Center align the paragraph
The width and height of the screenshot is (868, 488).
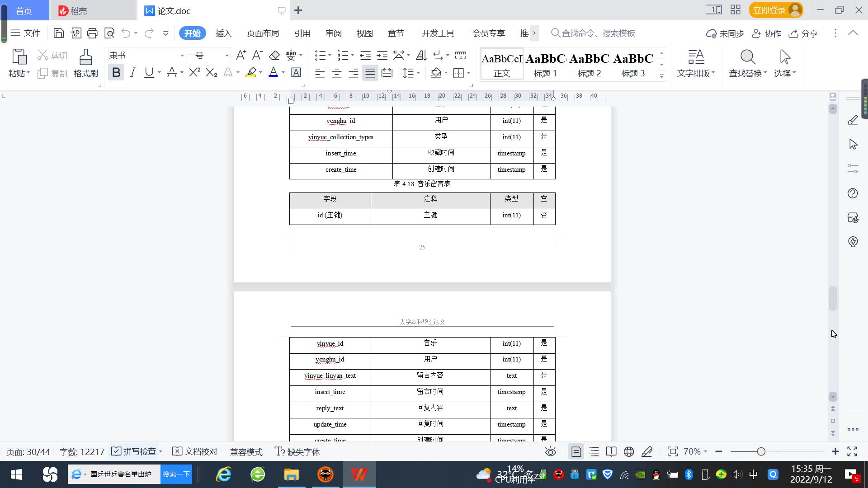point(337,73)
